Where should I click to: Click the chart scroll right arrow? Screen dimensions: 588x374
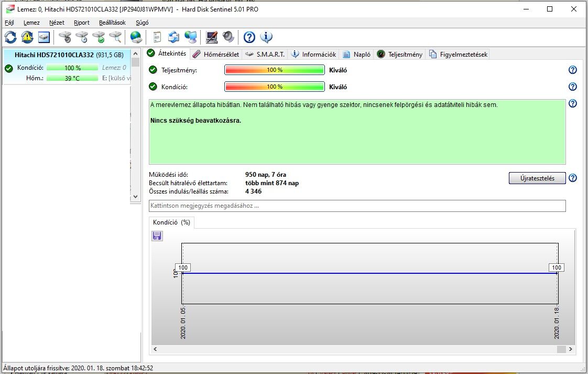point(570,349)
